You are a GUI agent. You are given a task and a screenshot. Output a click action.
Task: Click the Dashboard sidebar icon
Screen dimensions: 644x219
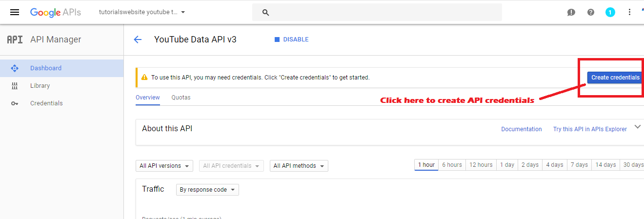click(15, 68)
